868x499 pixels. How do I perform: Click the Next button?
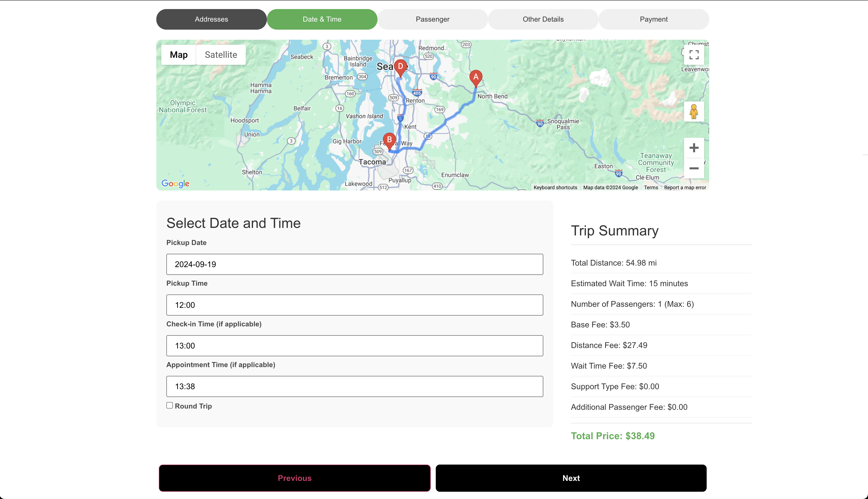571,478
